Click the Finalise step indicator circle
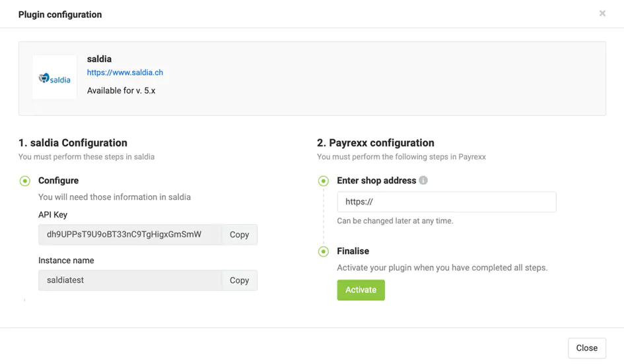Image resolution: width=624 pixels, height=364 pixels. (x=324, y=251)
